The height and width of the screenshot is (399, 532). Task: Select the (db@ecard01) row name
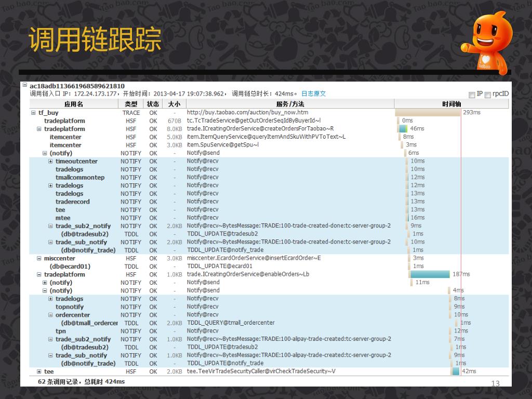coord(70,267)
